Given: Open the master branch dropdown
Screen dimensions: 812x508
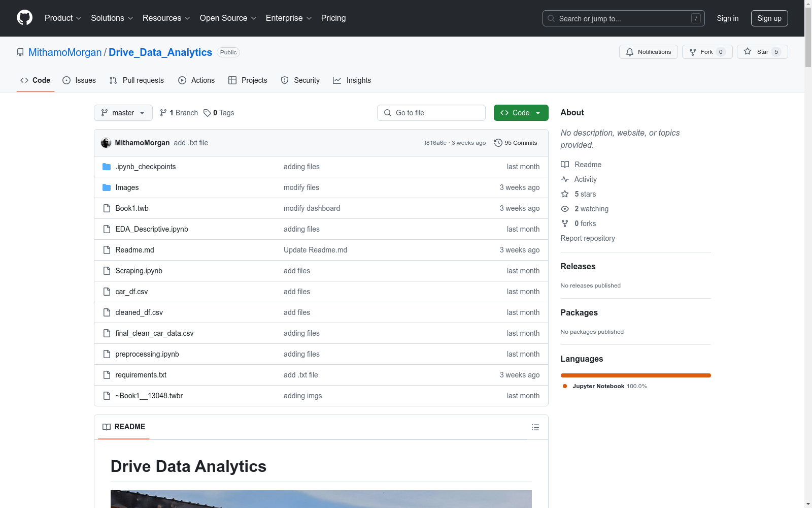Looking at the screenshot, I should [123, 113].
